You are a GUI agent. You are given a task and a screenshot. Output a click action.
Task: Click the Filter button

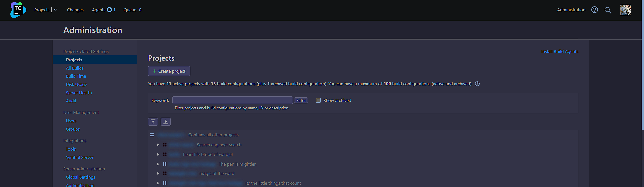click(301, 100)
